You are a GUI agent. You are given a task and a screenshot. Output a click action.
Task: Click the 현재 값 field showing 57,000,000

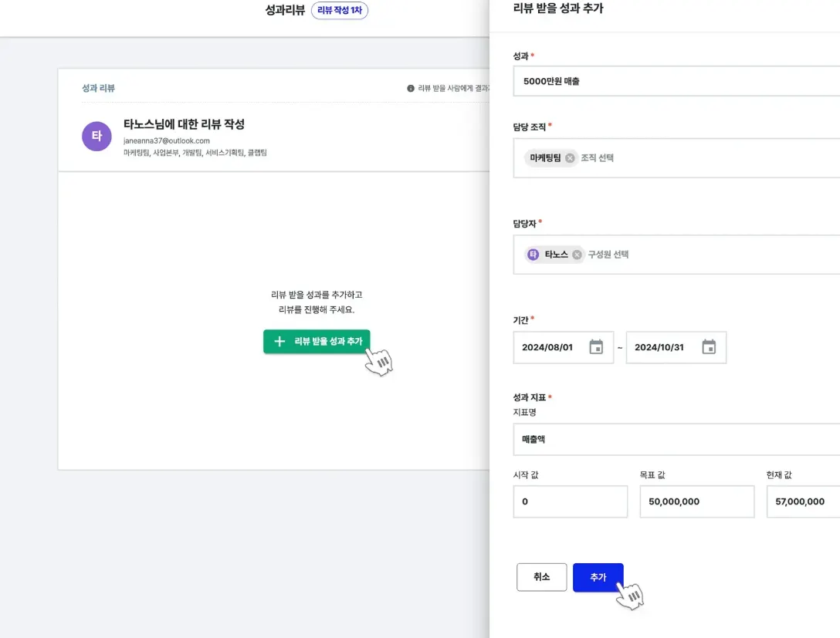[x=803, y=501]
